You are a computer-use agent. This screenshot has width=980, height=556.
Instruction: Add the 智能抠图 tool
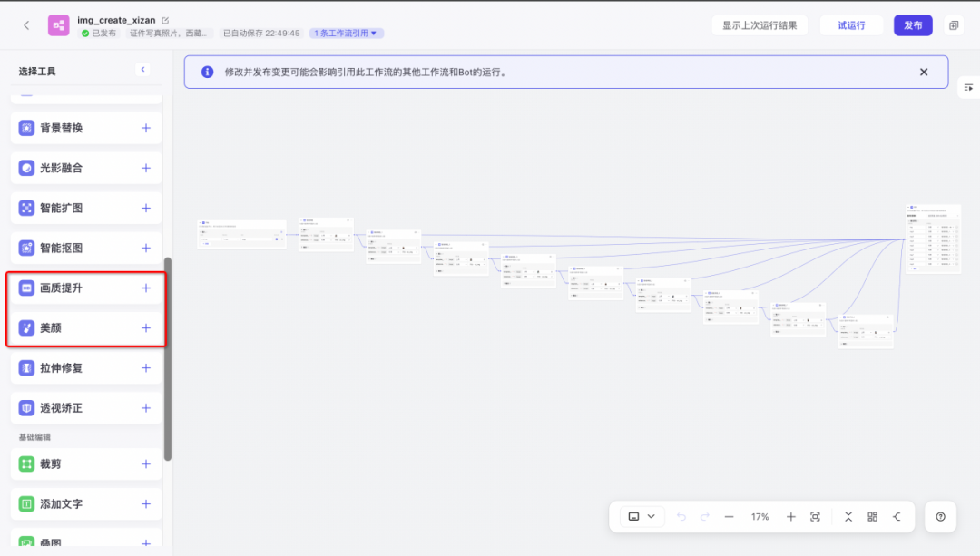pos(145,248)
